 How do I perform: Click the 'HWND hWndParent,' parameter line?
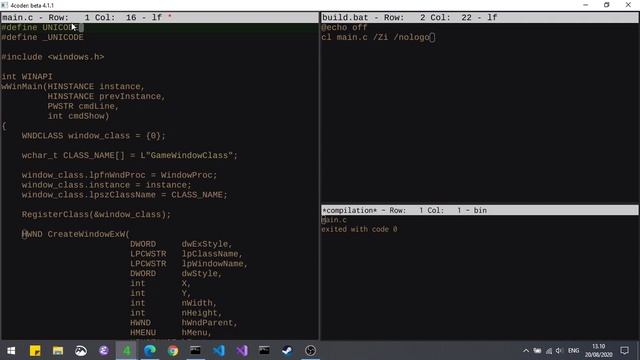[184, 322]
